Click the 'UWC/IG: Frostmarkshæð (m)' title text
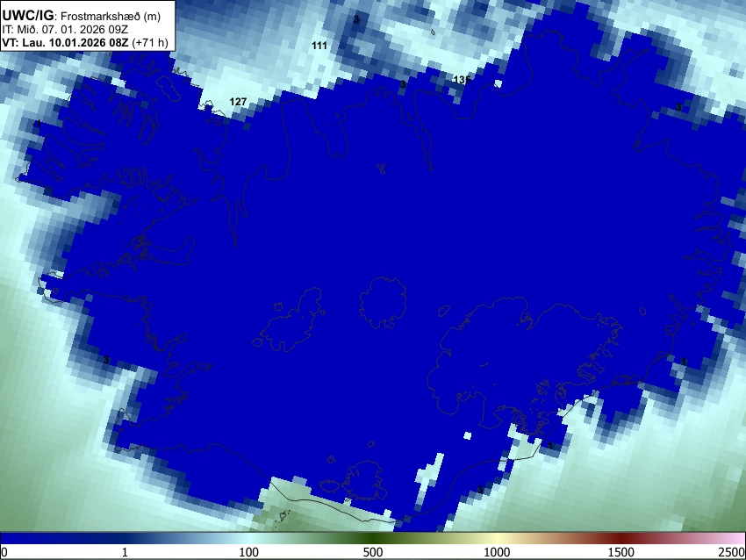746x560 pixels. point(82,16)
